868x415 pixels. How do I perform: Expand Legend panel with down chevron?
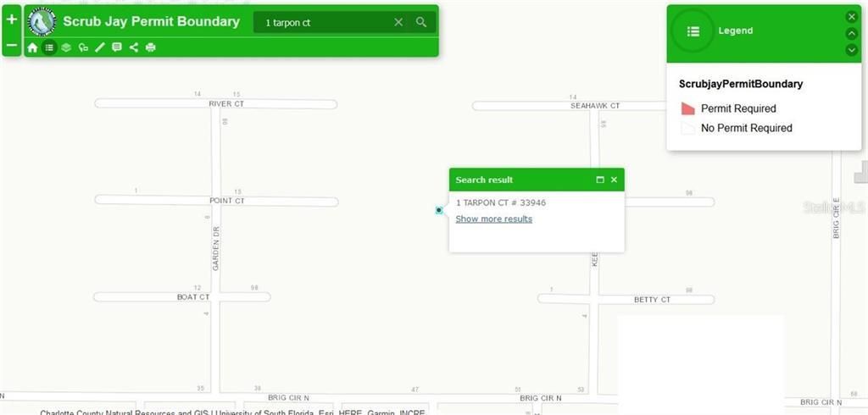(852, 50)
